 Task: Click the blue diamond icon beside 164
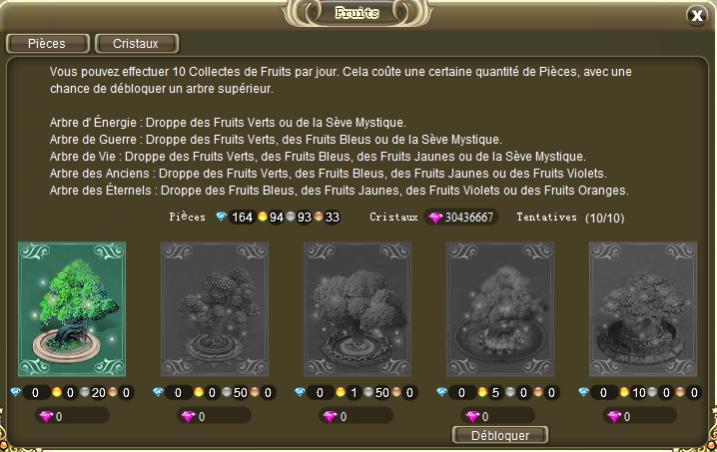click(221, 216)
